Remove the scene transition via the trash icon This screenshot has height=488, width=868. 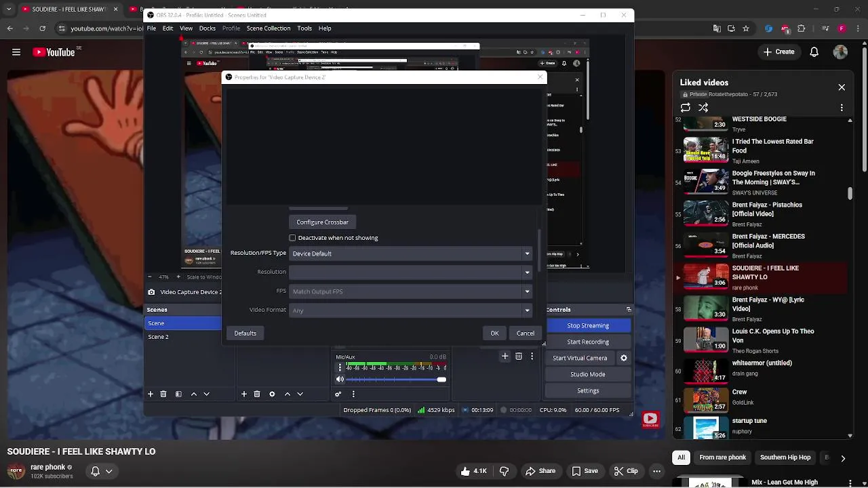pos(519,356)
